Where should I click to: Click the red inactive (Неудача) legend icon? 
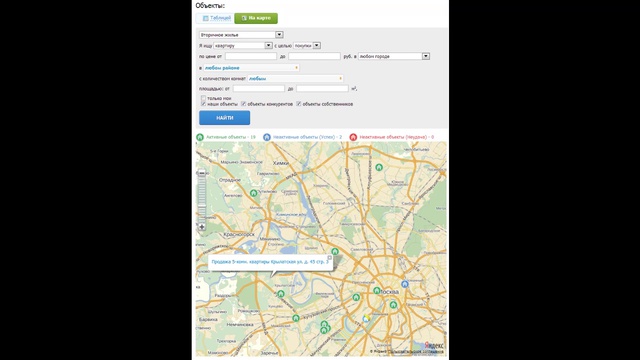coord(353,137)
